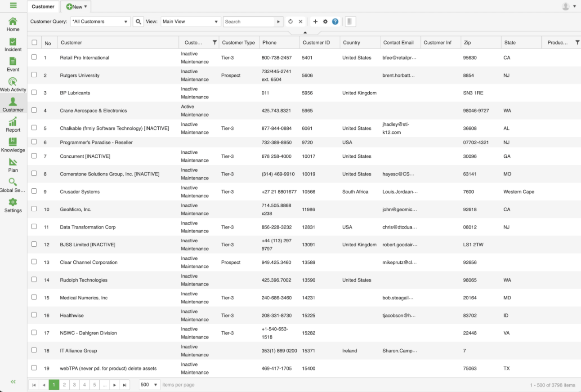
Task: Go to previous page of results
Action: 44,385
